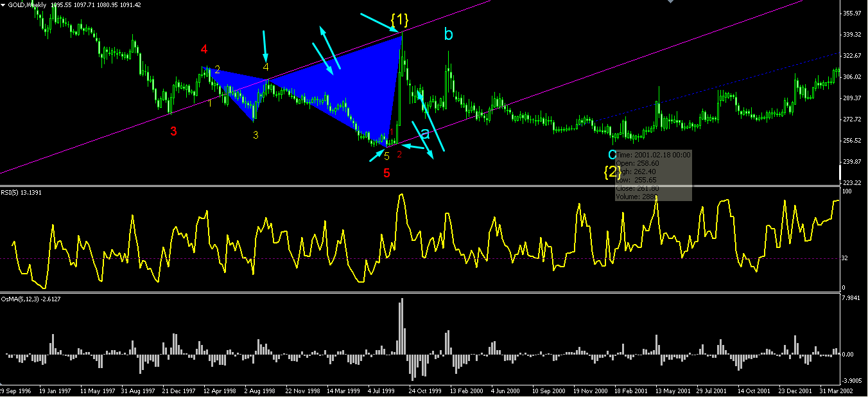The height and width of the screenshot is (397, 868).
Task: Click the tooltip line 'Low: 255.65'
Action: pyautogui.click(x=636, y=180)
